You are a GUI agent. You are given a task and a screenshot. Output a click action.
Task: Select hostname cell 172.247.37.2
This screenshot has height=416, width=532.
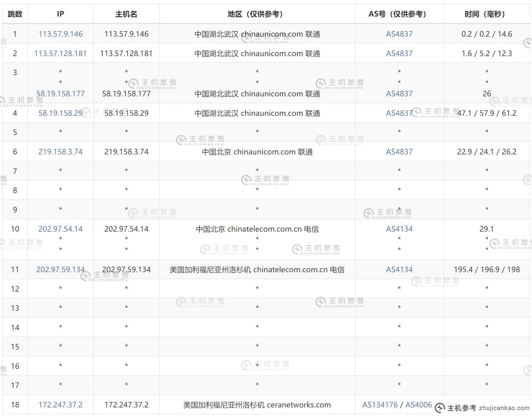[126, 405]
